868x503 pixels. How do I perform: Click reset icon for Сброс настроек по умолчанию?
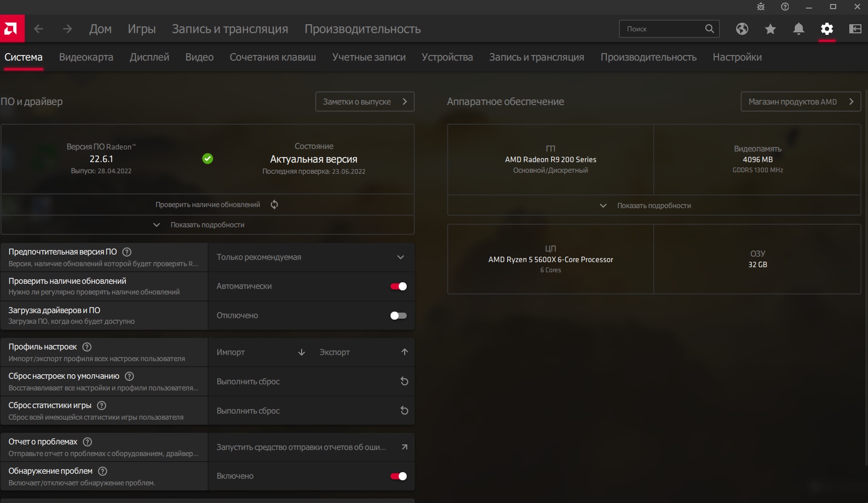click(404, 381)
